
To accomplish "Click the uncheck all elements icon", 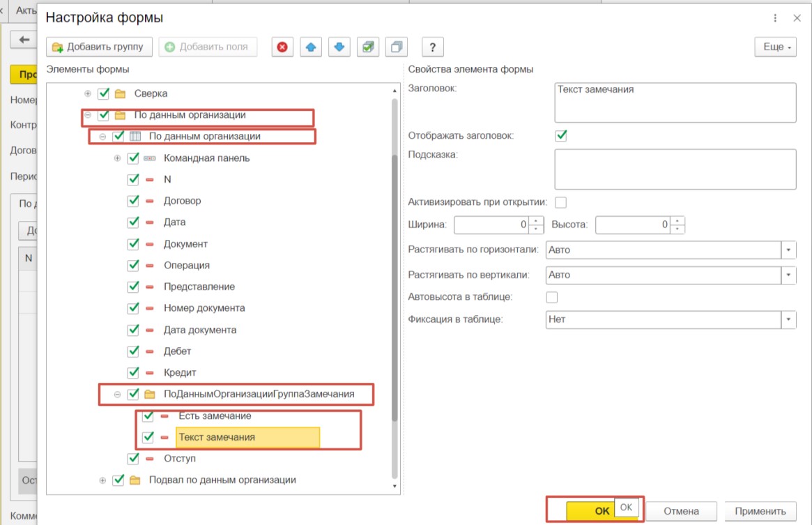I will [397, 47].
